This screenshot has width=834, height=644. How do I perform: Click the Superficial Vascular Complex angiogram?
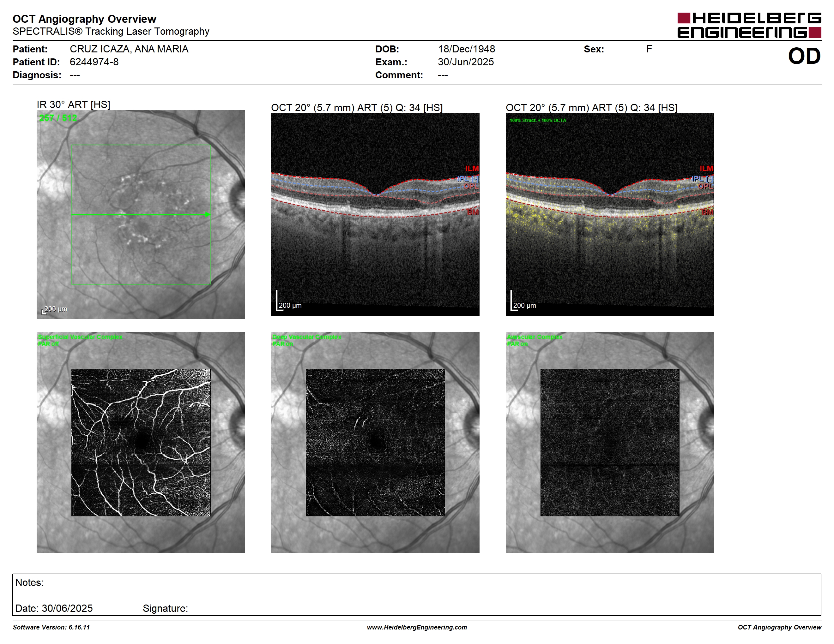[x=141, y=442]
